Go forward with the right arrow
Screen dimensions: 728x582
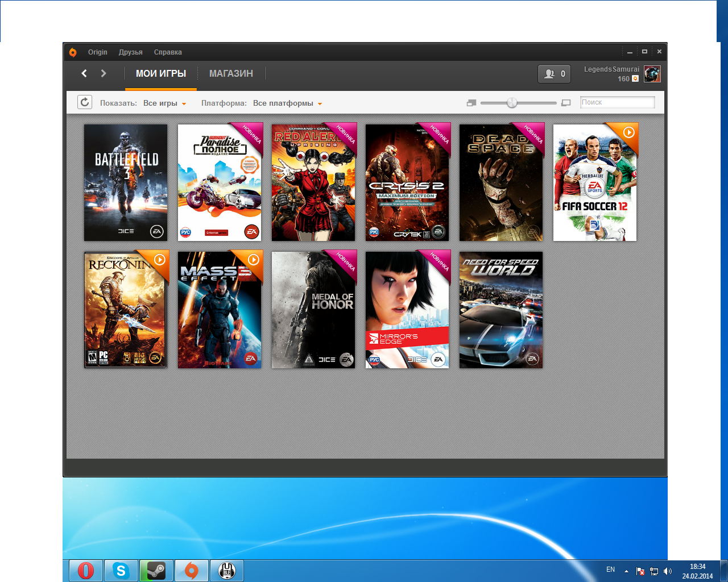click(104, 73)
